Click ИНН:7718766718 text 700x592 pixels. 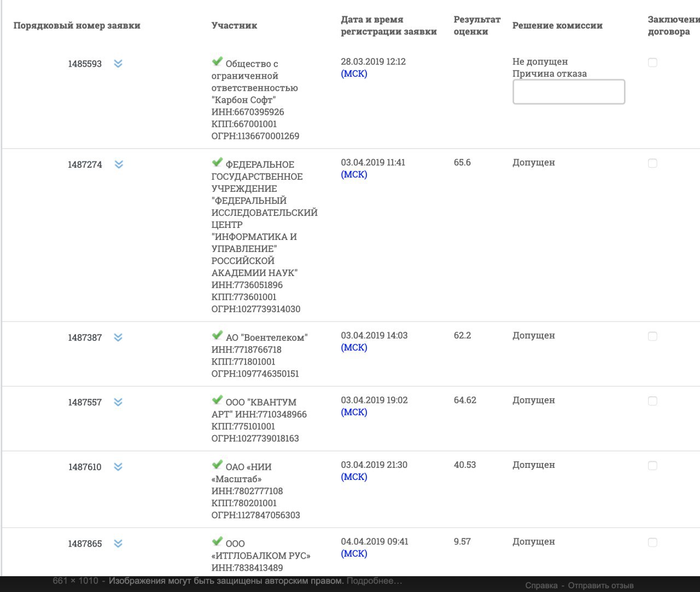[247, 350]
